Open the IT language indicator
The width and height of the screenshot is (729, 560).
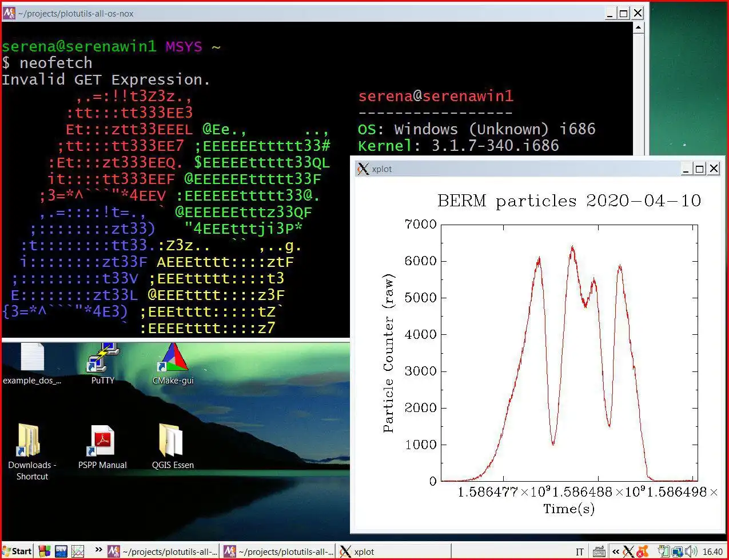tap(580, 552)
